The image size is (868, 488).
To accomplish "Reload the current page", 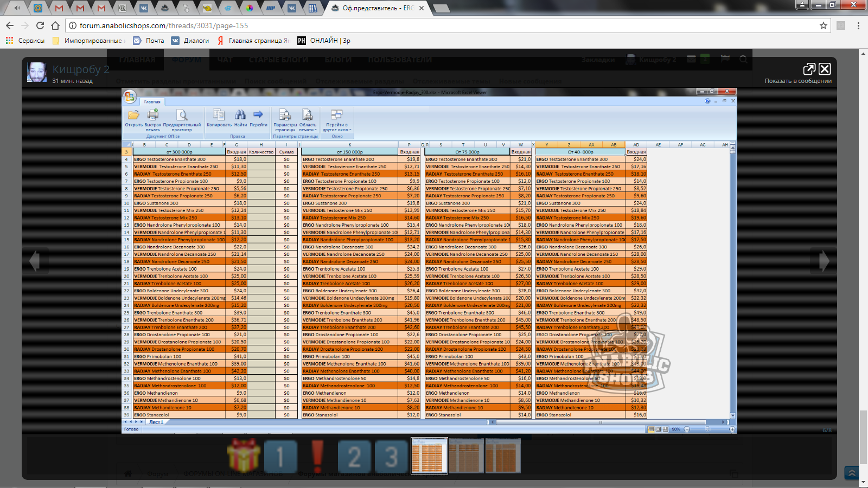I will [x=40, y=25].
